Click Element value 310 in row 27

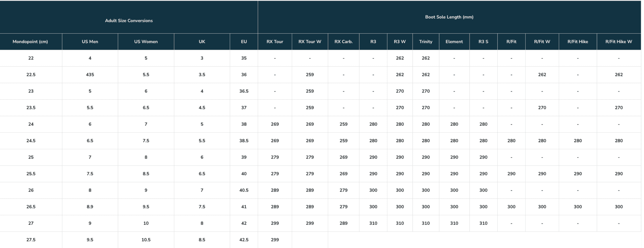pyautogui.click(x=454, y=223)
